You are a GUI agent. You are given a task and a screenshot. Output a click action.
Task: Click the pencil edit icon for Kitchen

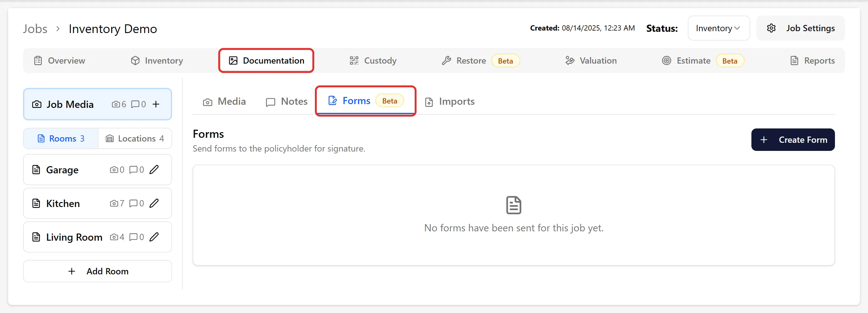pyautogui.click(x=154, y=203)
